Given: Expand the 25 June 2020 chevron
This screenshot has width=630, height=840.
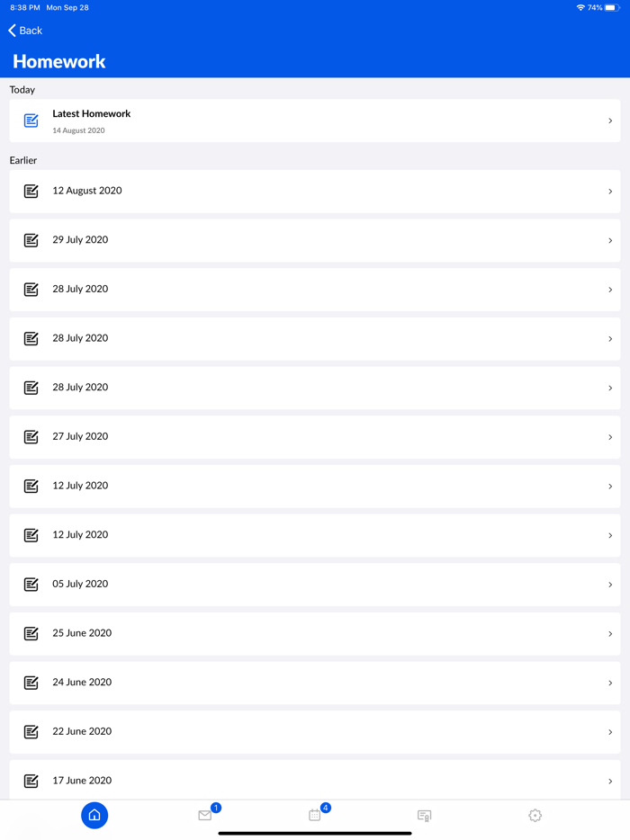Looking at the screenshot, I should (x=610, y=633).
